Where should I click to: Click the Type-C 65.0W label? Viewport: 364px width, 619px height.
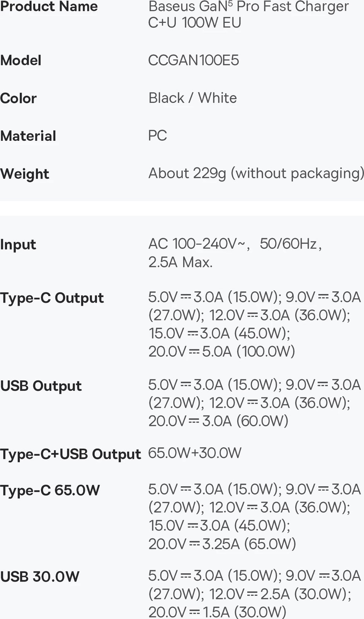tap(50, 490)
